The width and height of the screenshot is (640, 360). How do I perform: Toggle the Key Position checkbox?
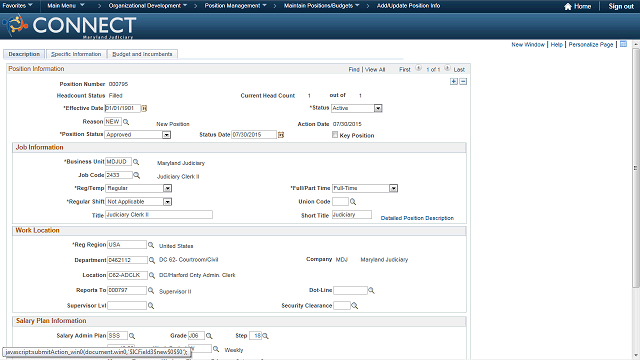(335, 135)
